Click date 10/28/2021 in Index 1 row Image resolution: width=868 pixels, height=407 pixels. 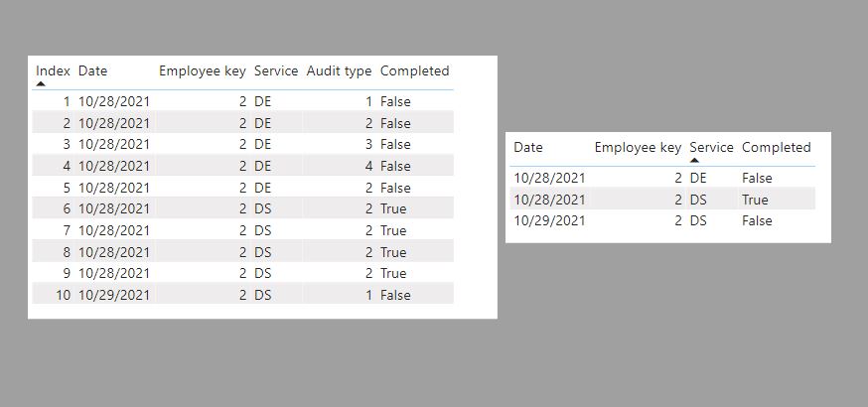(114, 101)
